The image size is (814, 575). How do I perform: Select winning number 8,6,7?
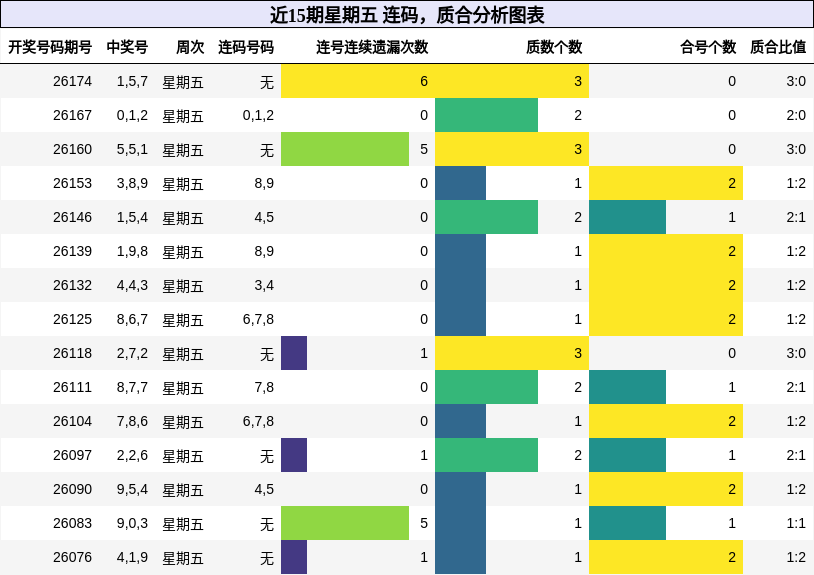[x=132, y=319]
